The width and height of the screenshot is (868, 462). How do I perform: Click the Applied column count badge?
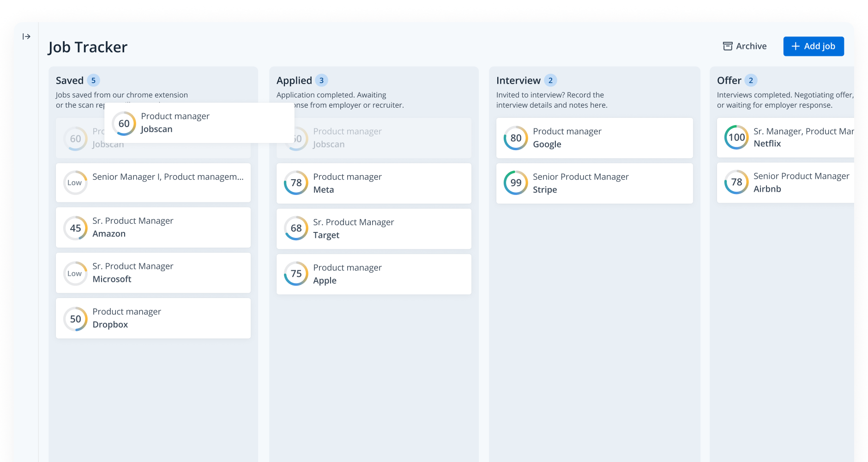pos(321,80)
